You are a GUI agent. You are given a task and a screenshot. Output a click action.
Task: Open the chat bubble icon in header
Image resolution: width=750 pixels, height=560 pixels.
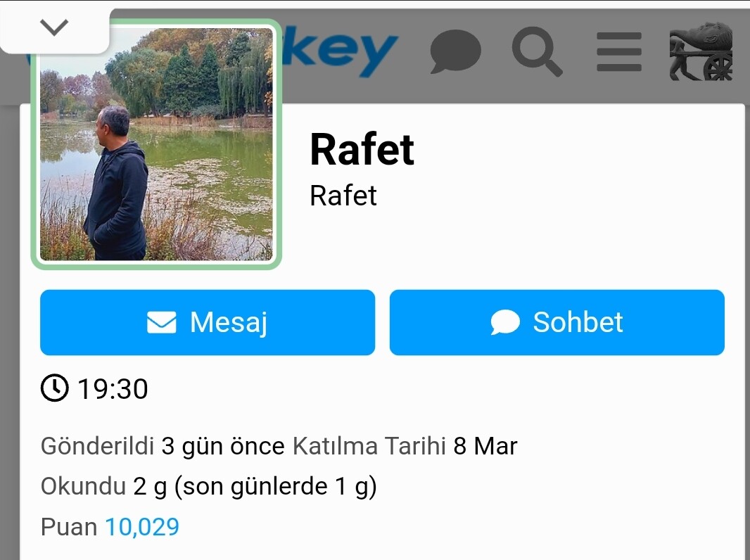[455, 51]
